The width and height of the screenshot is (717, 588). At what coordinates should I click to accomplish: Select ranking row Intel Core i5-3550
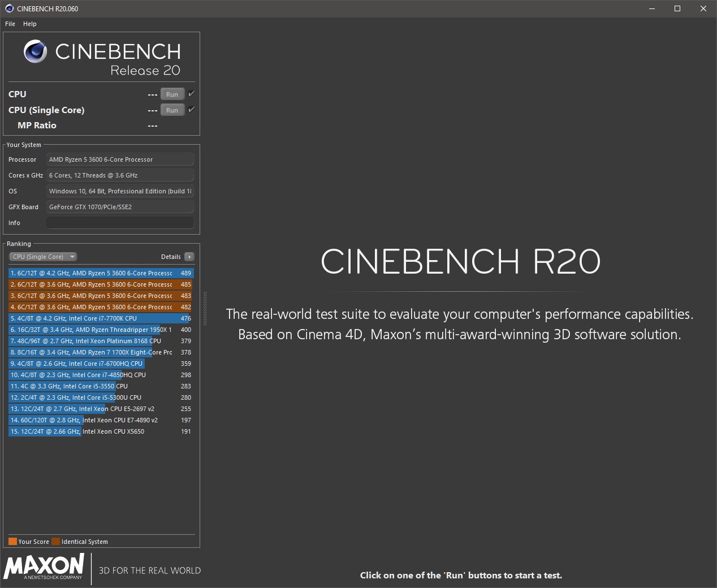(x=101, y=386)
